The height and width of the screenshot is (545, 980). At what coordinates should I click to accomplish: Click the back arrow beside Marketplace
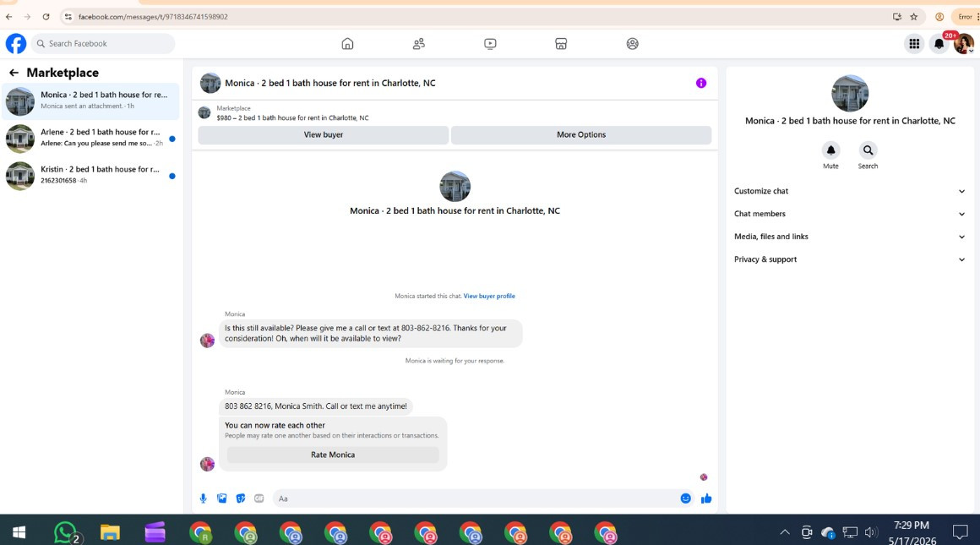coord(14,74)
